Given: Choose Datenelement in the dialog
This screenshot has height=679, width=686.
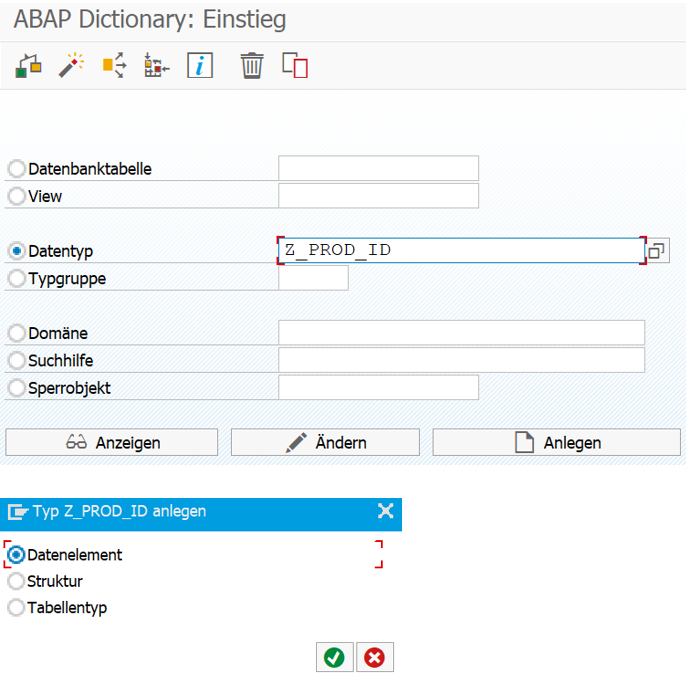Looking at the screenshot, I should coord(16,555).
